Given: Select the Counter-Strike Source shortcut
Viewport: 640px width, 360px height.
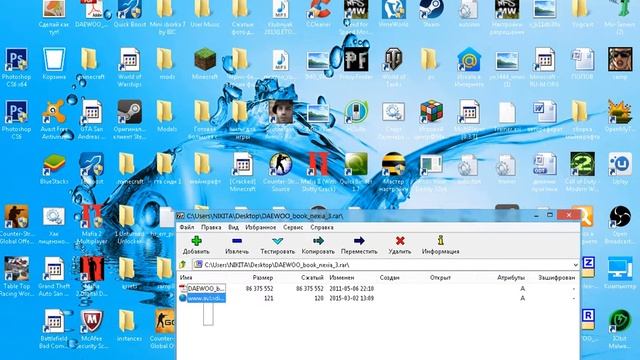Looking at the screenshot, I should 280,172.
